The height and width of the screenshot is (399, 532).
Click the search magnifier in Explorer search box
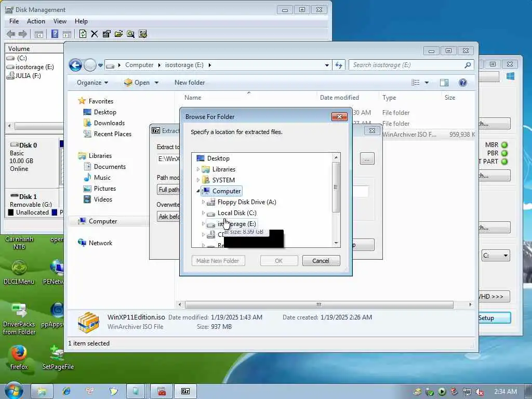pos(468,65)
